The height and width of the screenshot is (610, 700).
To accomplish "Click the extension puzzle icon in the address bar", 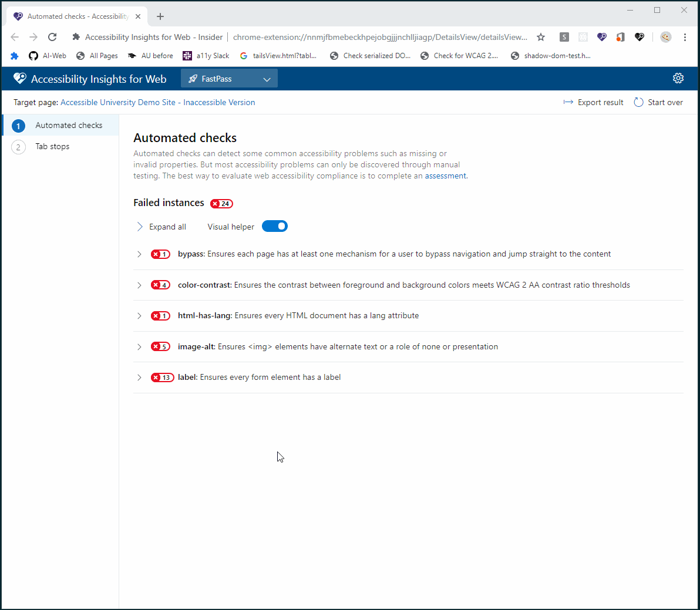I will click(x=76, y=37).
